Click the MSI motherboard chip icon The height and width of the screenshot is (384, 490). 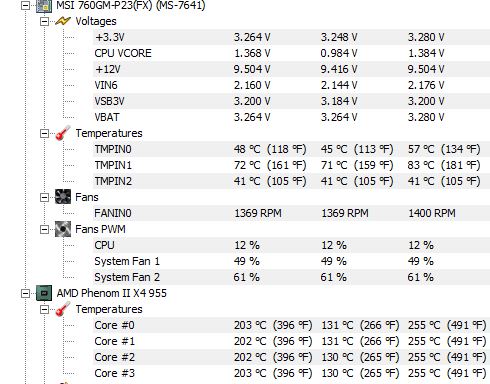point(44,6)
